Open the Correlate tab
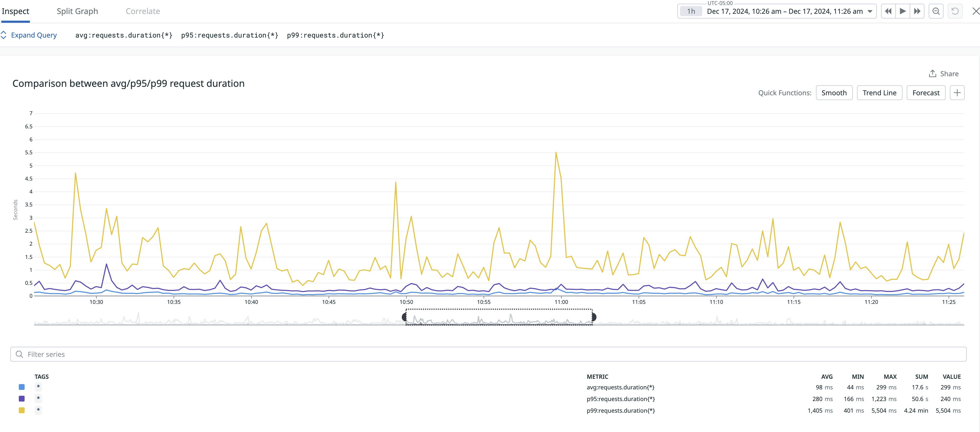Screen dimensions: 980x432 [143, 11]
